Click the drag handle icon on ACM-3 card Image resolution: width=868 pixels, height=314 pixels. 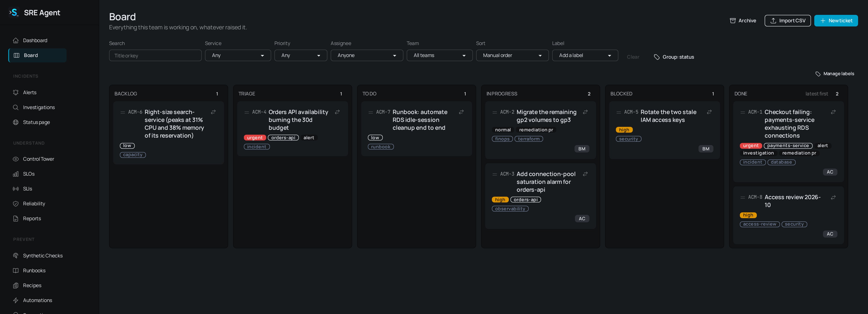(x=495, y=174)
